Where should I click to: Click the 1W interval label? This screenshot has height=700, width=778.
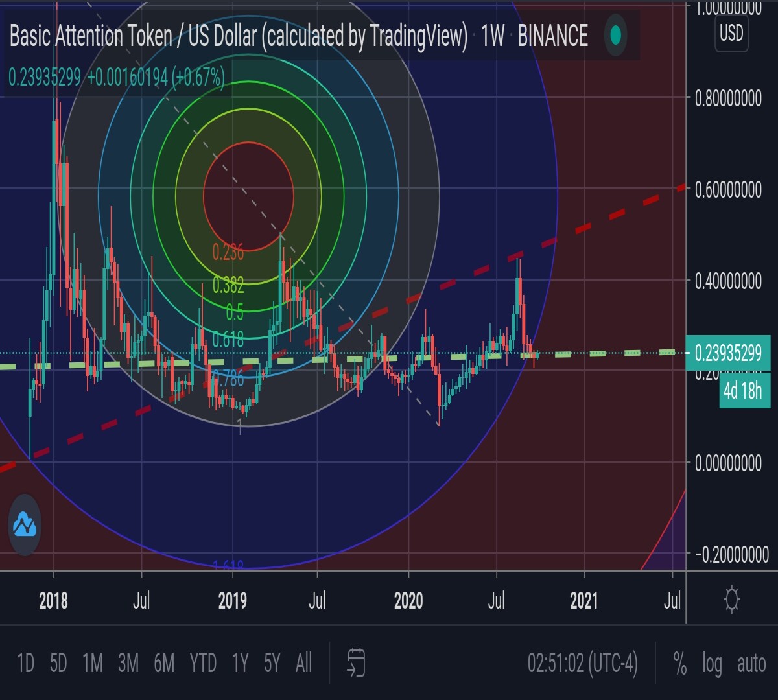coord(493,36)
